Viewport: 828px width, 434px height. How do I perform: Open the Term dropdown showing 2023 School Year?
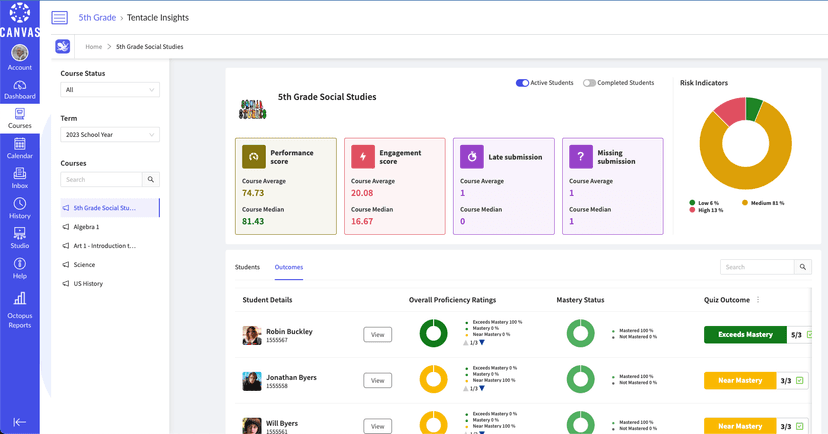point(110,135)
